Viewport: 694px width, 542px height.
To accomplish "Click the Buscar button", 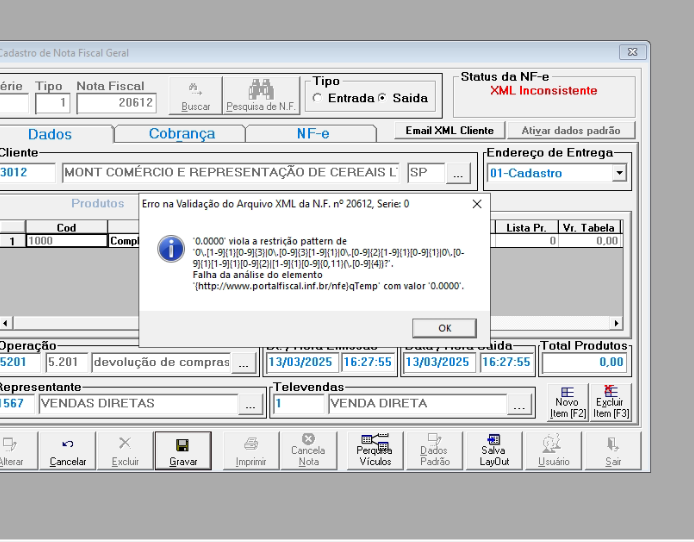I will [x=196, y=96].
